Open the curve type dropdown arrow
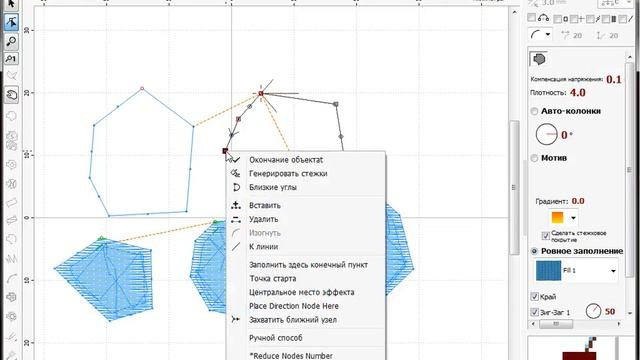640x360 pixels. [x=548, y=35]
